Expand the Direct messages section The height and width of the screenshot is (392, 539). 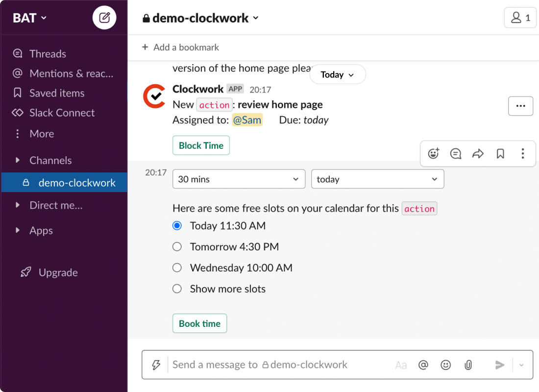point(17,205)
